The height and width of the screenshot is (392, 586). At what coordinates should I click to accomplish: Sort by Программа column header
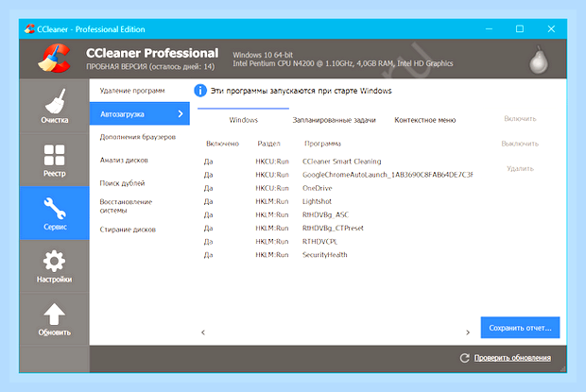point(322,144)
